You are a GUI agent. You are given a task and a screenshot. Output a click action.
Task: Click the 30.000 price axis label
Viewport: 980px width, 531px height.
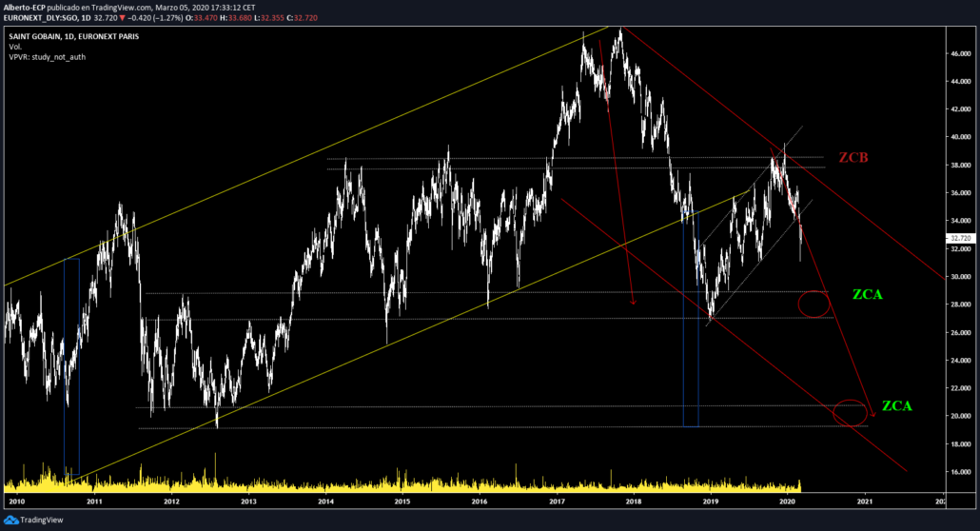coord(961,277)
